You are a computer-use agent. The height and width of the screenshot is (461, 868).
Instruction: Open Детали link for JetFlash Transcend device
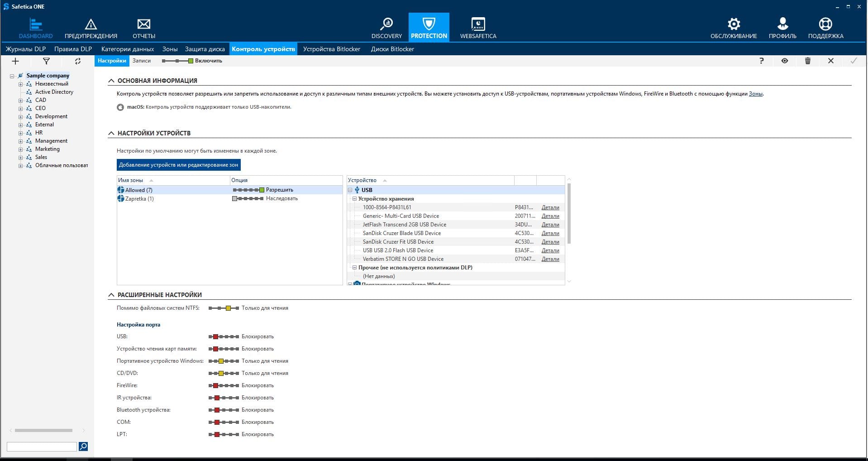(550, 225)
